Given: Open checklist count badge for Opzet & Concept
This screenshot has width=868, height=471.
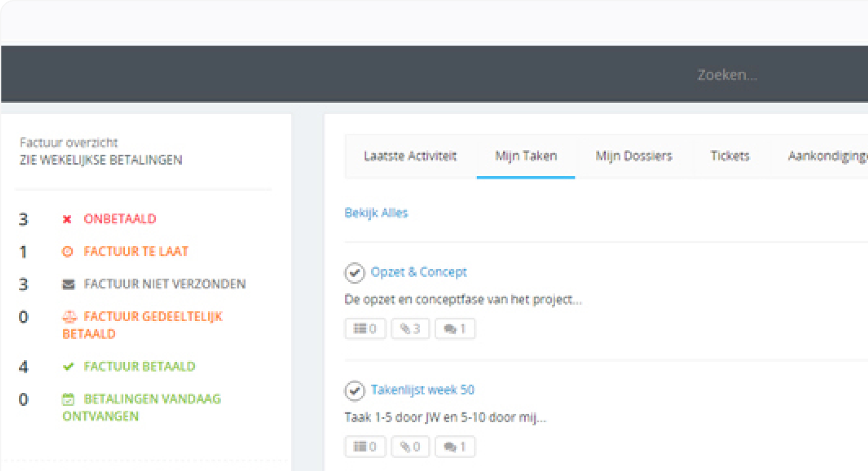Looking at the screenshot, I should point(365,329).
